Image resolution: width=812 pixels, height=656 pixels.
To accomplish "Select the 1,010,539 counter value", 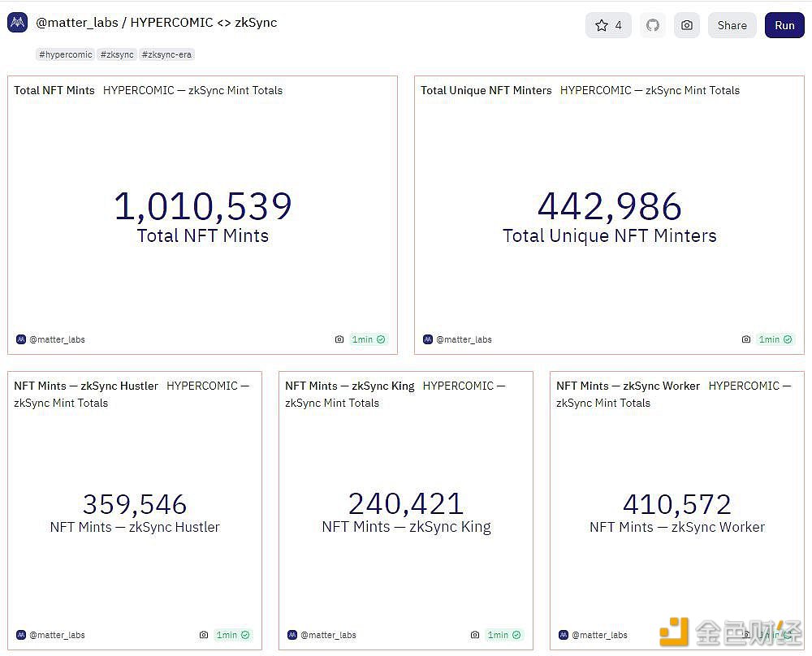I will (x=202, y=206).
